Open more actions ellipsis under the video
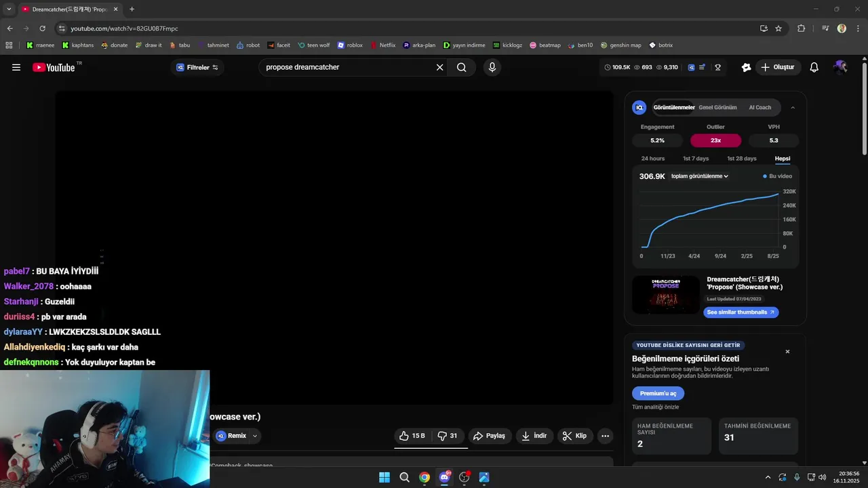This screenshot has height=488, width=868. tap(606, 436)
